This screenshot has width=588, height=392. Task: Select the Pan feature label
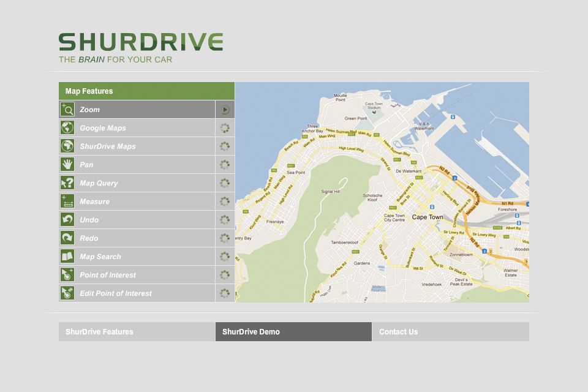click(86, 165)
